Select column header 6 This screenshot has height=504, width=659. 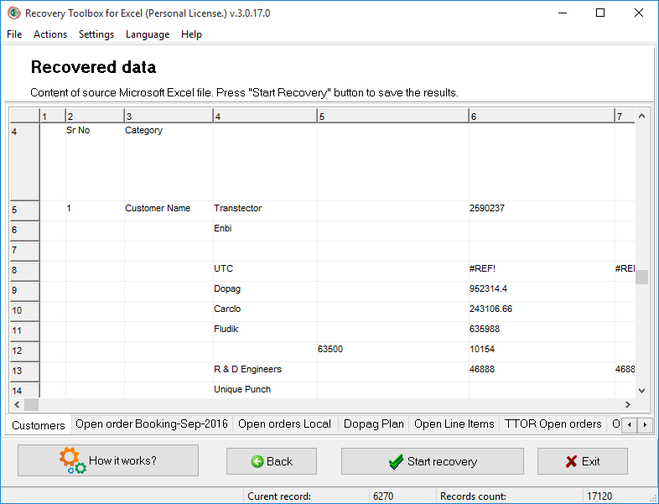point(542,116)
